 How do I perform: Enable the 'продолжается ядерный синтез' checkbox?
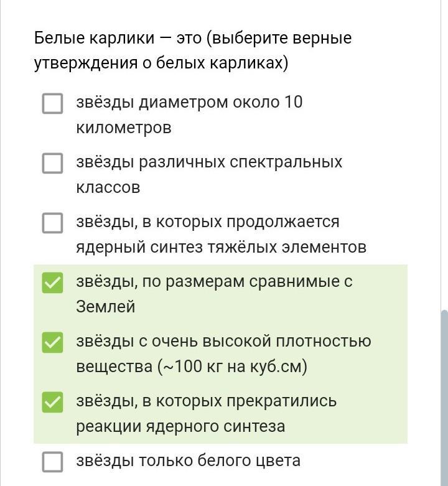click(53, 223)
